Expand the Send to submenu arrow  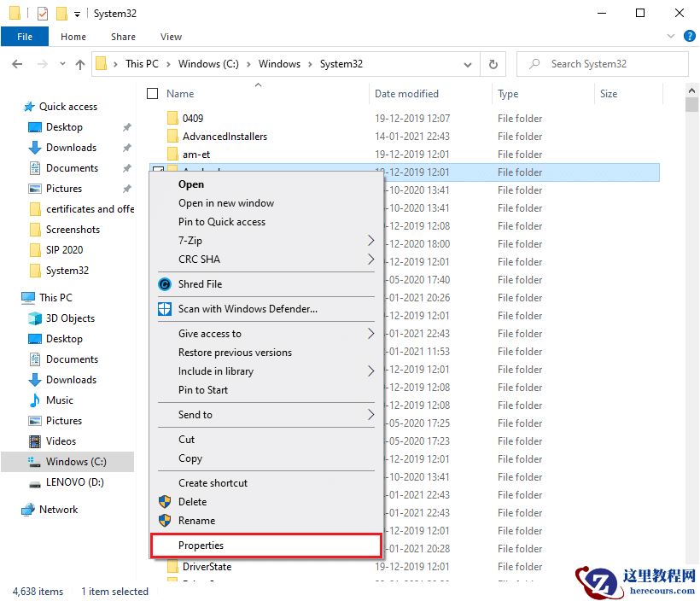tap(370, 414)
